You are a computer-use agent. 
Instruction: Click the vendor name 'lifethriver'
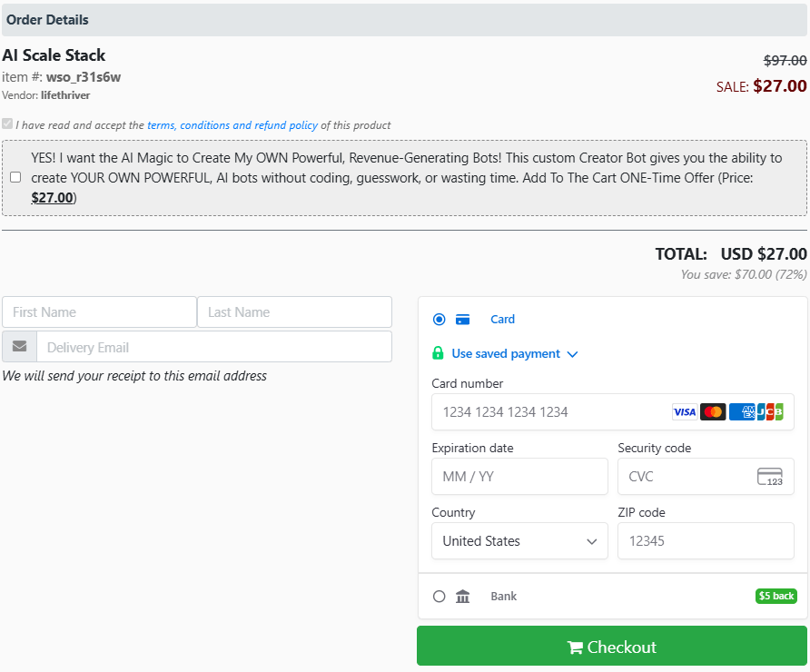click(x=65, y=95)
